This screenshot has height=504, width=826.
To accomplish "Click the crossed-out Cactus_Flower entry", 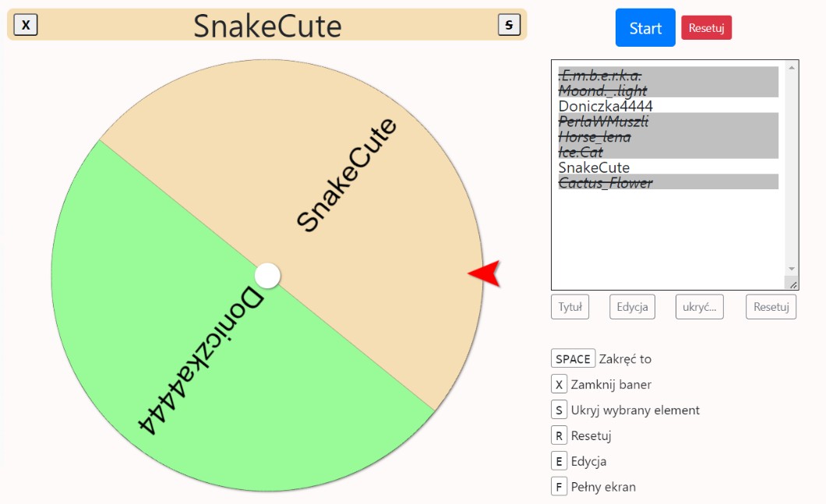I will 605,183.
